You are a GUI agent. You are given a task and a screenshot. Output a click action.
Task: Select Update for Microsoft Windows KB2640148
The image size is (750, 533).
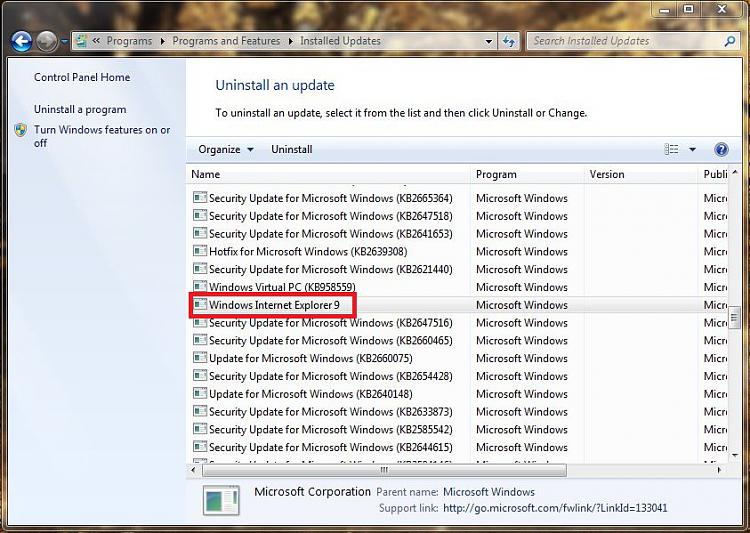click(x=456, y=394)
